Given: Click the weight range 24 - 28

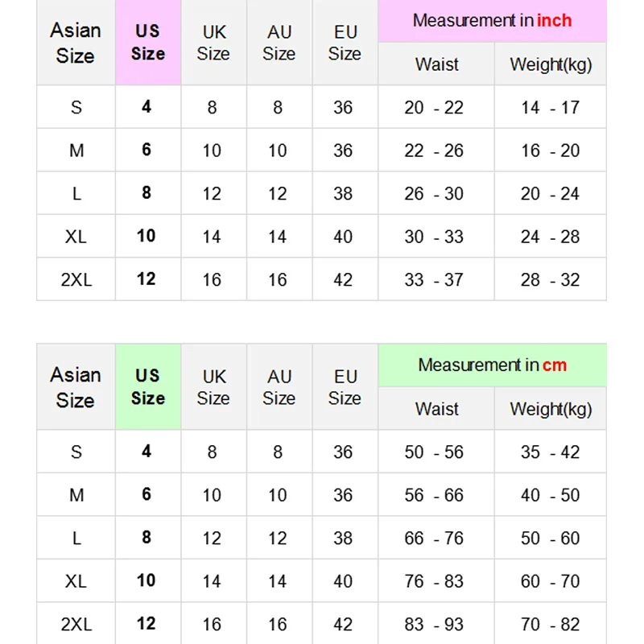Looking at the screenshot, I should (x=551, y=237).
